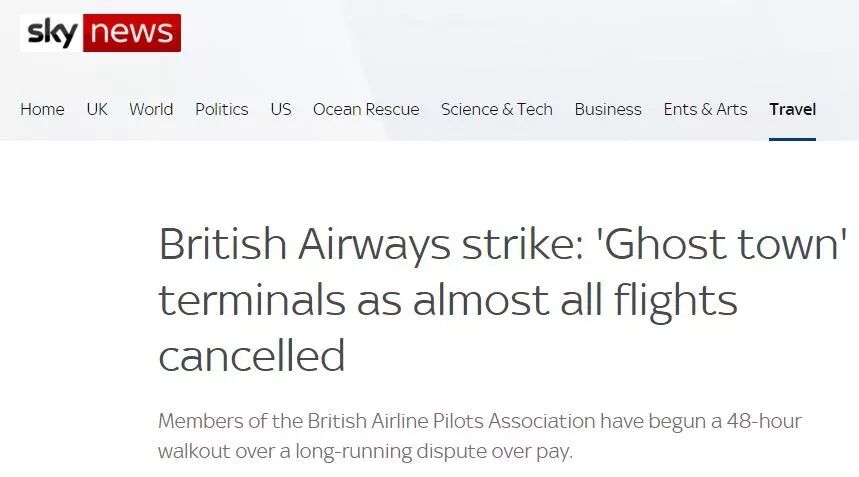Open the Politics section

tap(221, 109)
